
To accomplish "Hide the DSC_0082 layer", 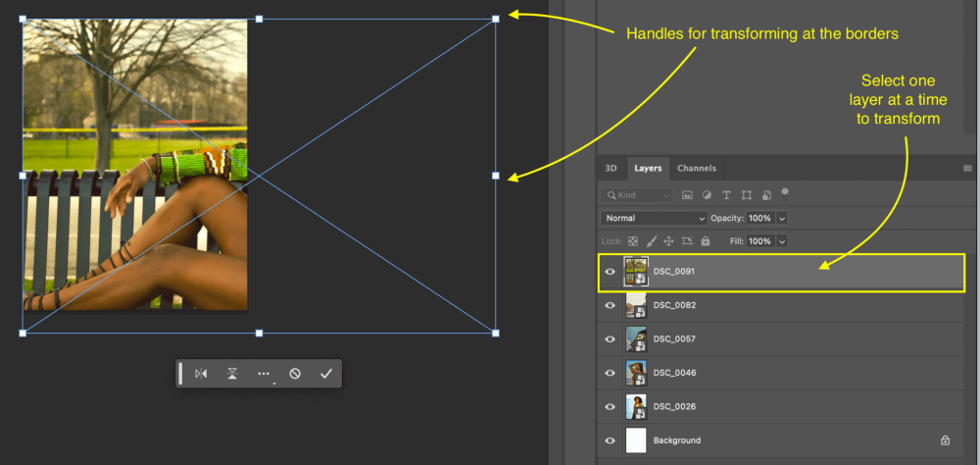I will point(611,305).
